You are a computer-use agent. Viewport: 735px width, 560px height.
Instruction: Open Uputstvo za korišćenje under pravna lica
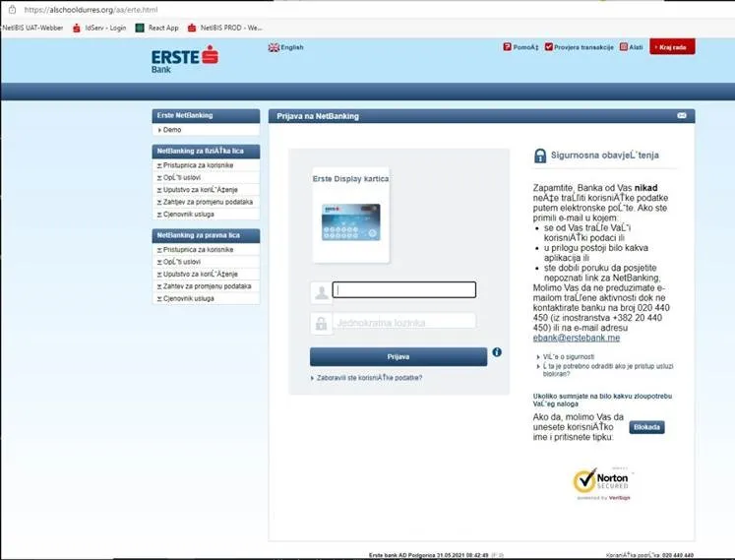200,275
